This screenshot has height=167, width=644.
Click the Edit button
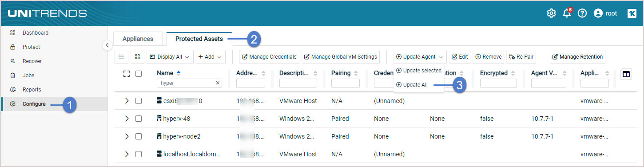pyautogui.click(x=460, y=57)
